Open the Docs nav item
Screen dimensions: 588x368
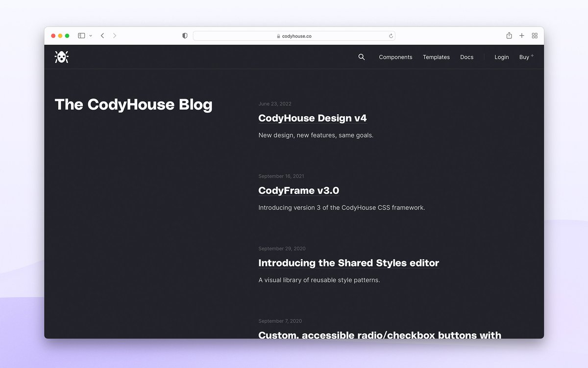(x=467, y=57)
